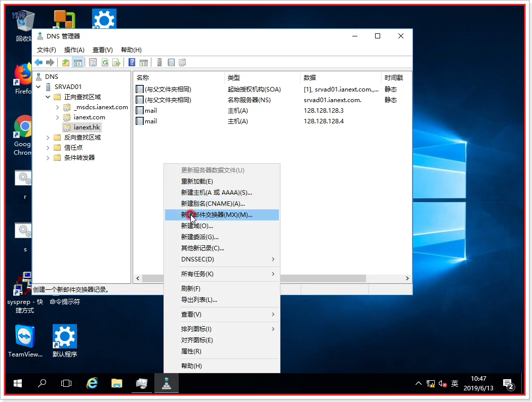Viewport: 532px width, 402px height.
Task: Toggle the show/hide action pane icon
Action: pyautogui.click(x=144, y=62)
